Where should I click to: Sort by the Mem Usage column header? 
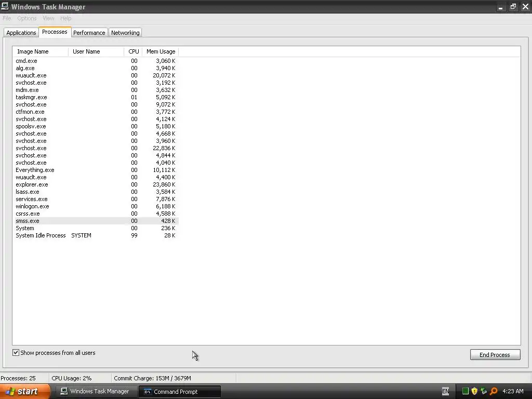(x=161, y=51)
